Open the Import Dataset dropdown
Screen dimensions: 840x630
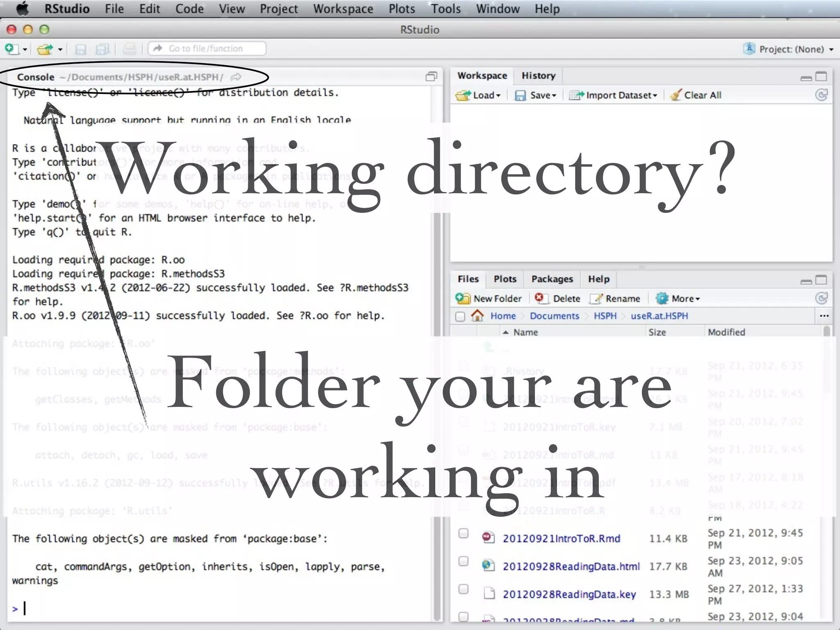point(613,95)
